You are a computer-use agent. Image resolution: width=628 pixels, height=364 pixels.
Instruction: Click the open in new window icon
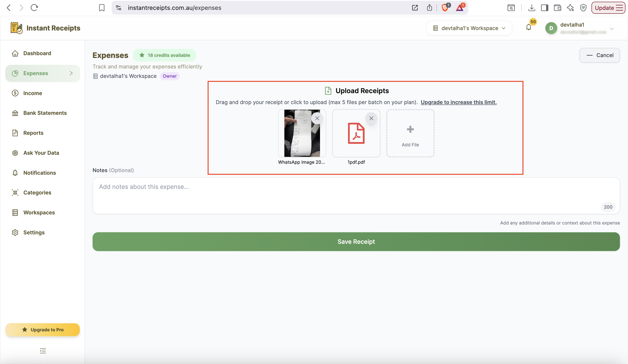[x=415, y=8]
